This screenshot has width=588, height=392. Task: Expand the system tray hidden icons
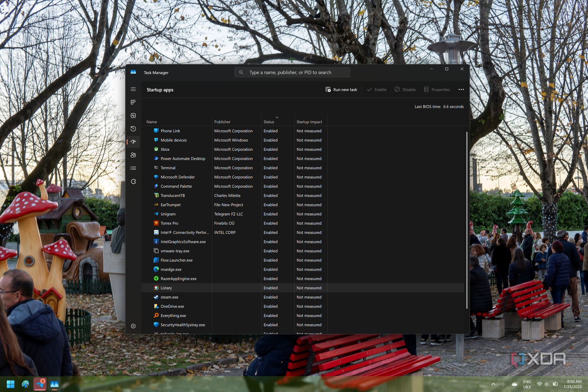(493, 384)
